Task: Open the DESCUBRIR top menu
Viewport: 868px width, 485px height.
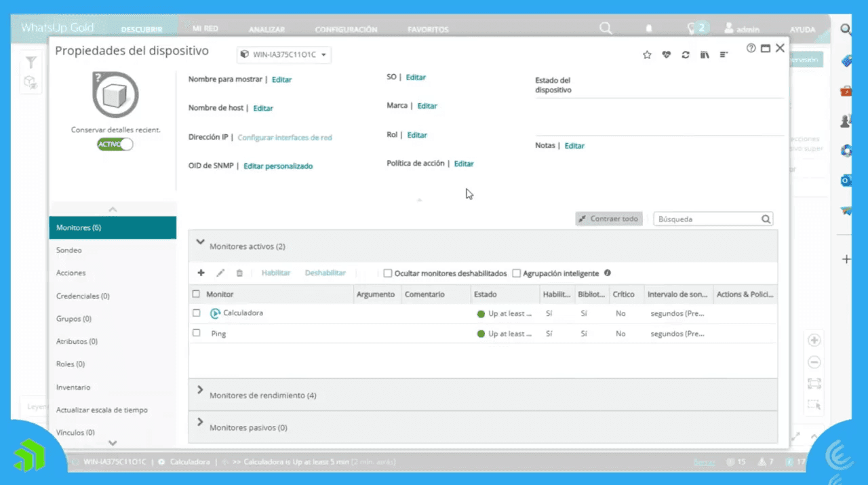Action: click(x=142, y=30)
